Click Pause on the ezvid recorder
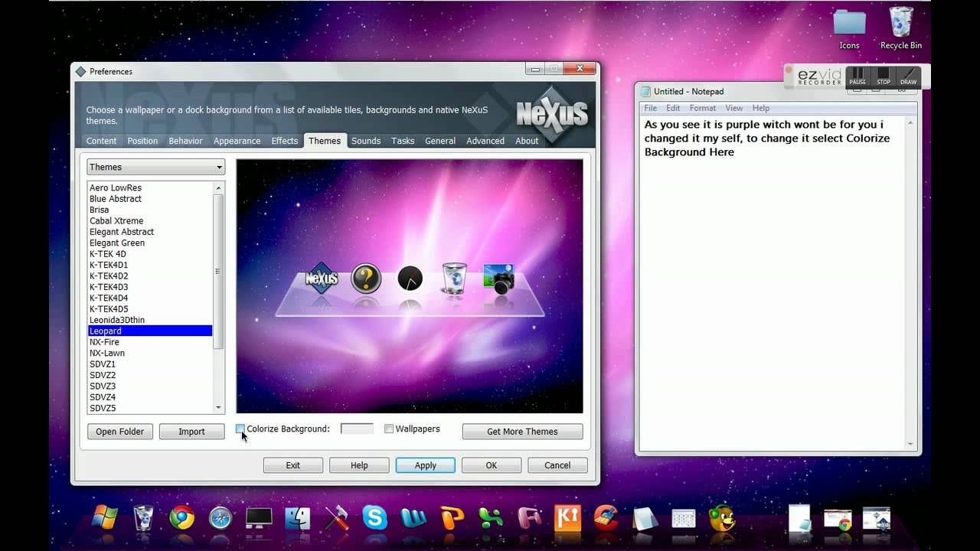980x551 pixels. pos(857,77)
